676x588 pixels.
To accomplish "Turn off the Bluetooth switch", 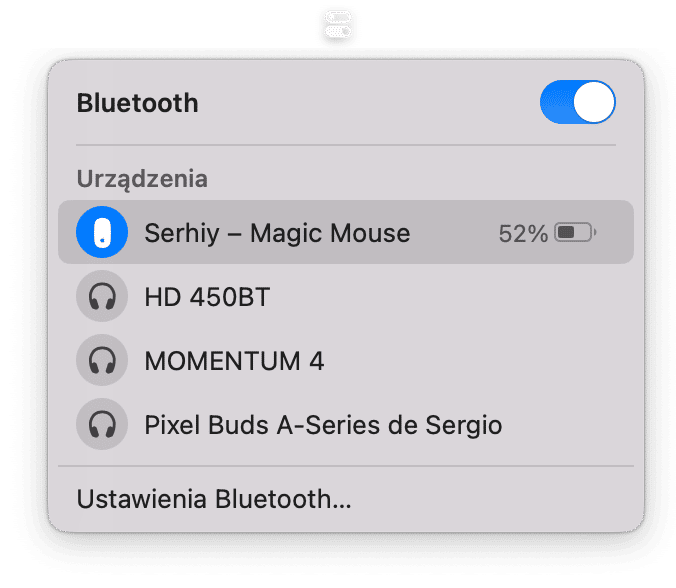I will 577,102.
